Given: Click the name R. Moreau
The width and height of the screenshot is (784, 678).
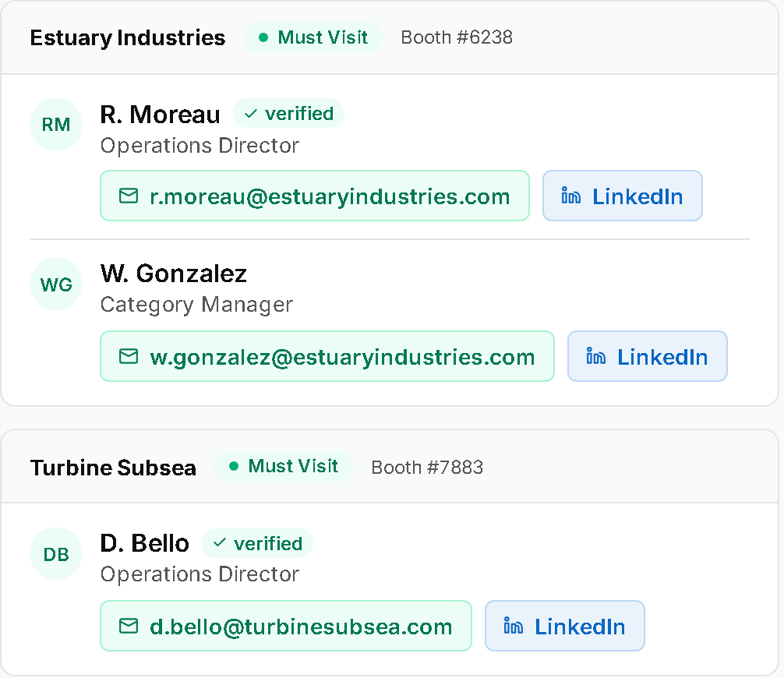Looking at the screenshot, I should pos(160,115).
